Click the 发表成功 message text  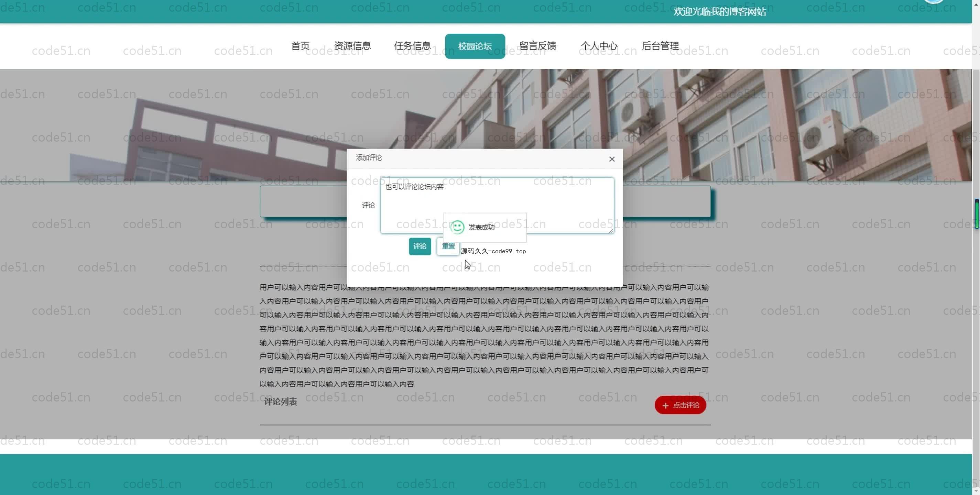coord(481,227)
